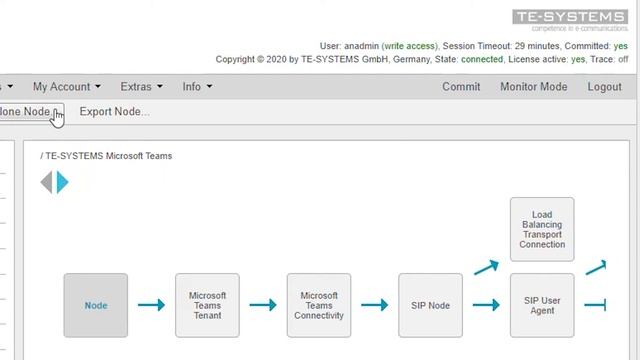Select the Node box in the diagram

coord(96,305)
